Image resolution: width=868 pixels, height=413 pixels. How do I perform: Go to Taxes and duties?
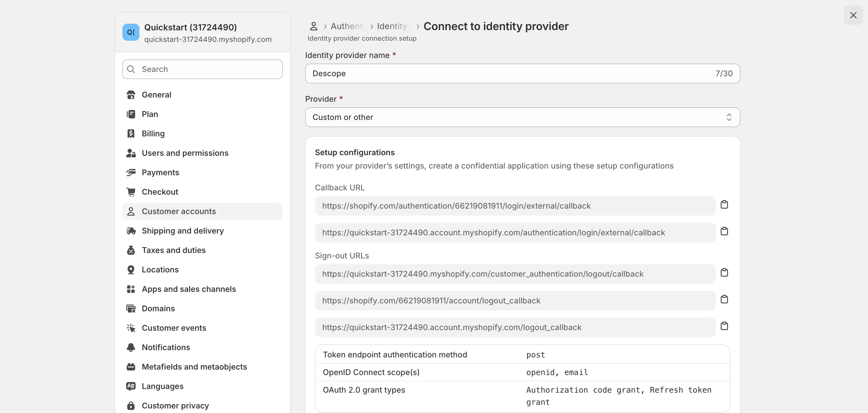[202, 250]
